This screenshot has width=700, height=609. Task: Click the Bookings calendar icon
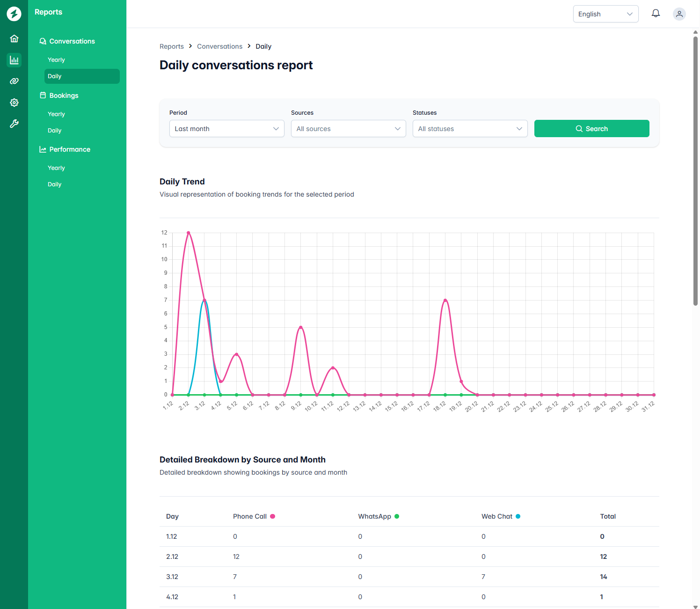pyautogui.click(x=43, y=95)
